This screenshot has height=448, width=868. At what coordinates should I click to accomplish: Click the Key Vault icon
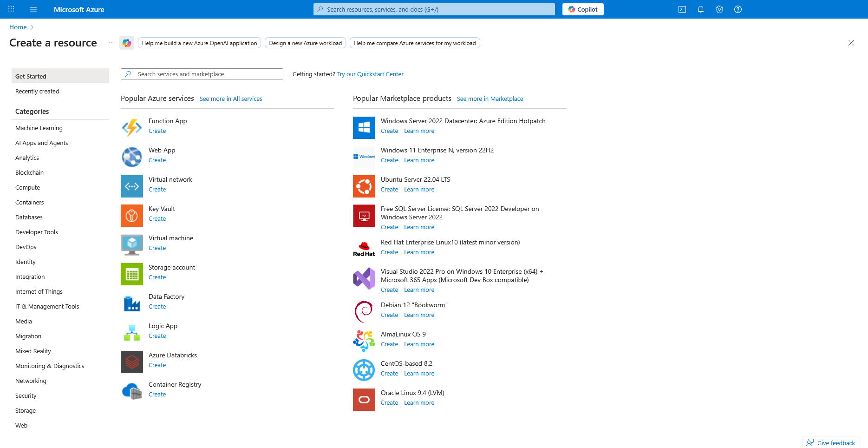(132, 216)
